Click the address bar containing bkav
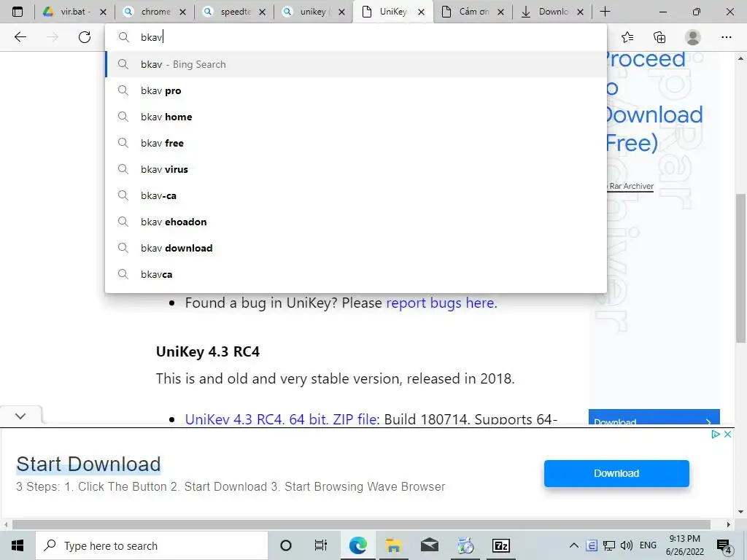747x560 pixels. tap(356, 37)
